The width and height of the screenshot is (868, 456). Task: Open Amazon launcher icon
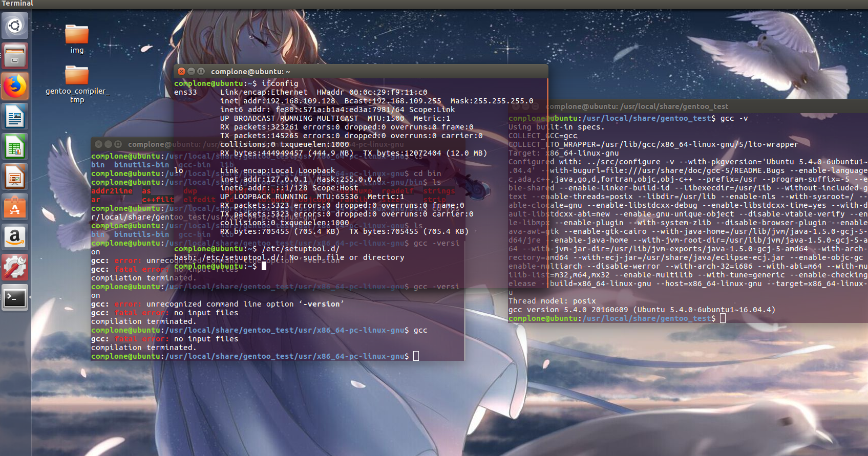pos(15,237)
